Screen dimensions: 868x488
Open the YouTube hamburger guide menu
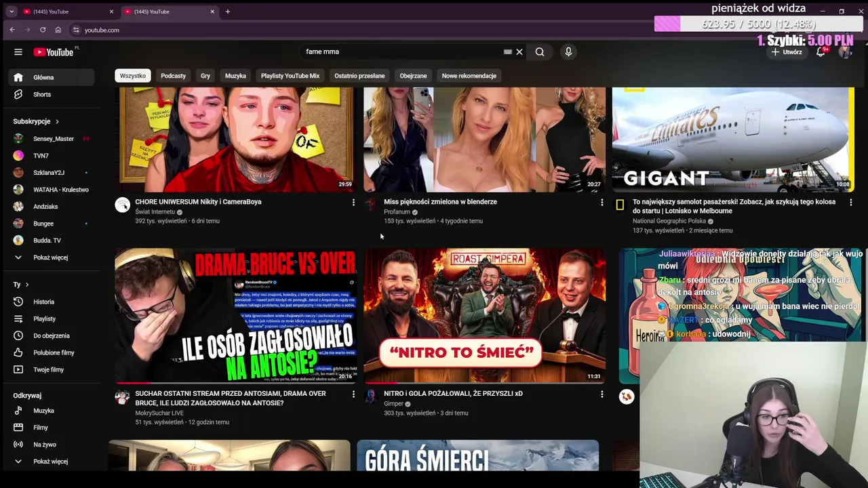[18, 52]
